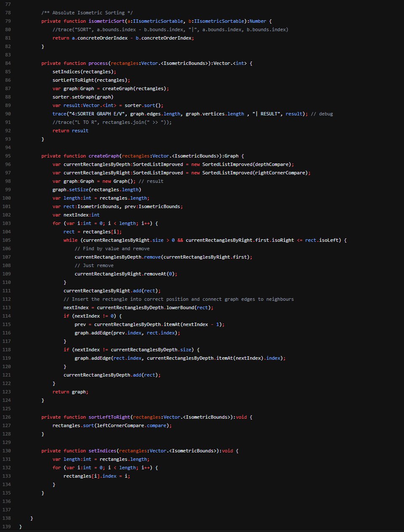The image size is (404, 532).
Task: Click the comment "// Find by value and remove"
Action: tap(112, 249)
